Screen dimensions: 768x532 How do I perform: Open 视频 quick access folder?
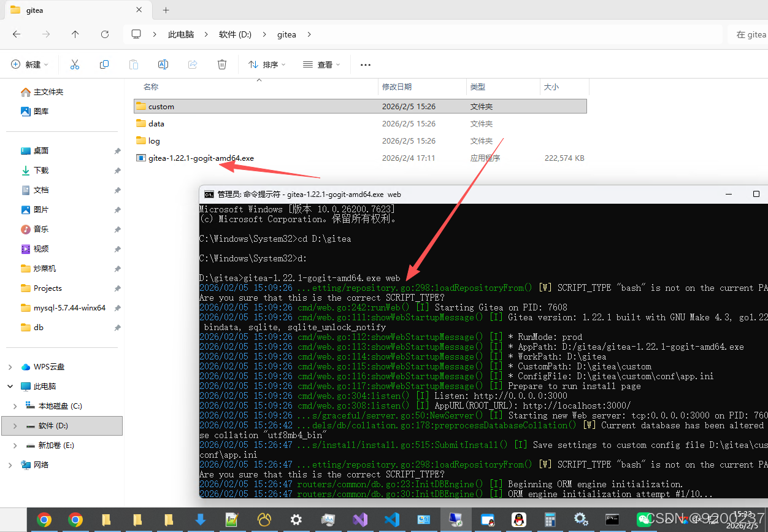(x=41, y=249)
